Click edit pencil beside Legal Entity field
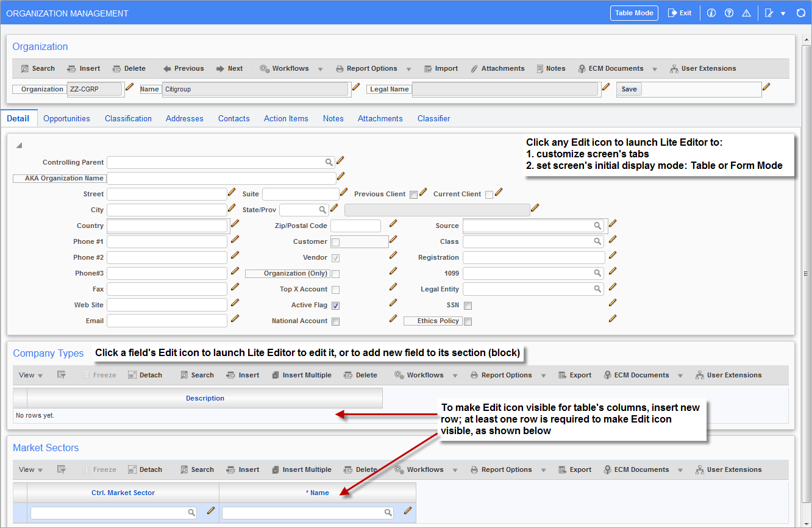The width and height of the screenshot is (812, 528). point(613,287)
